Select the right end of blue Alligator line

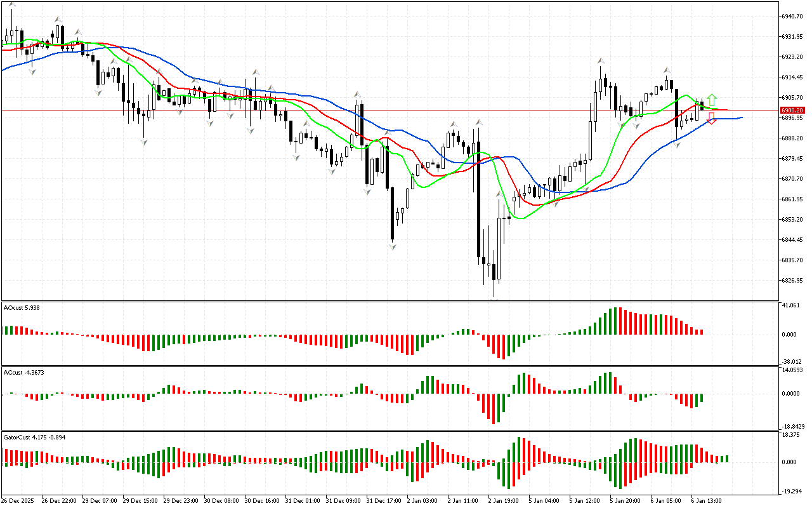coord(741,117)
